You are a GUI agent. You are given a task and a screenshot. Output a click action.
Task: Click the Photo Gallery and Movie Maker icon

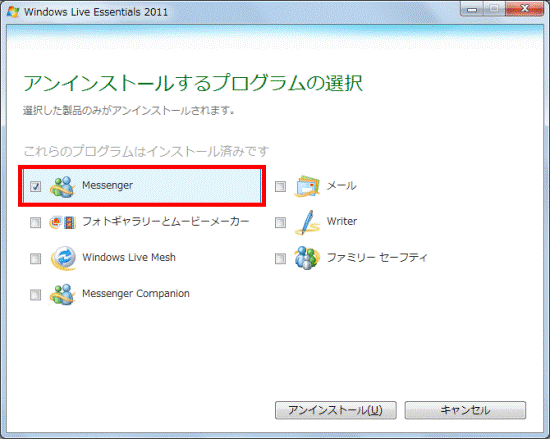click(x=63, y=222)
